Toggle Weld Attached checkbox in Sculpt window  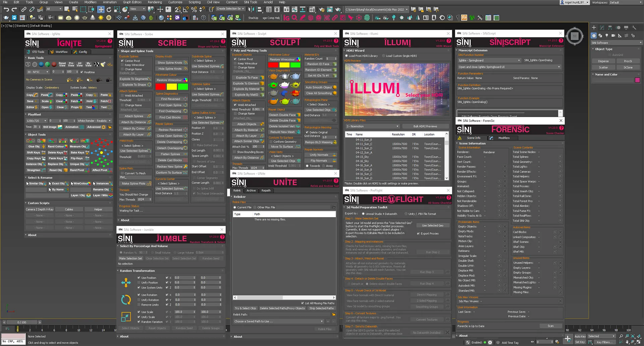[x=235, y=105]
